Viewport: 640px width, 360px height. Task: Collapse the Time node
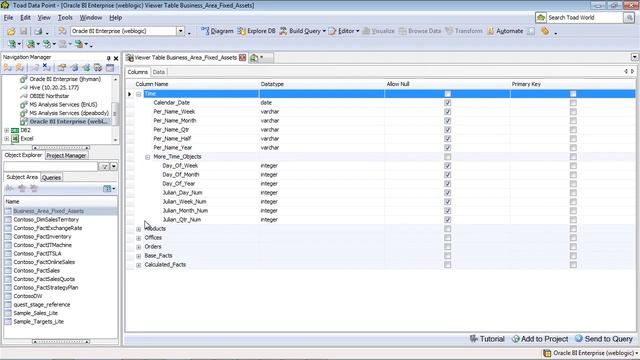[139, 94]
